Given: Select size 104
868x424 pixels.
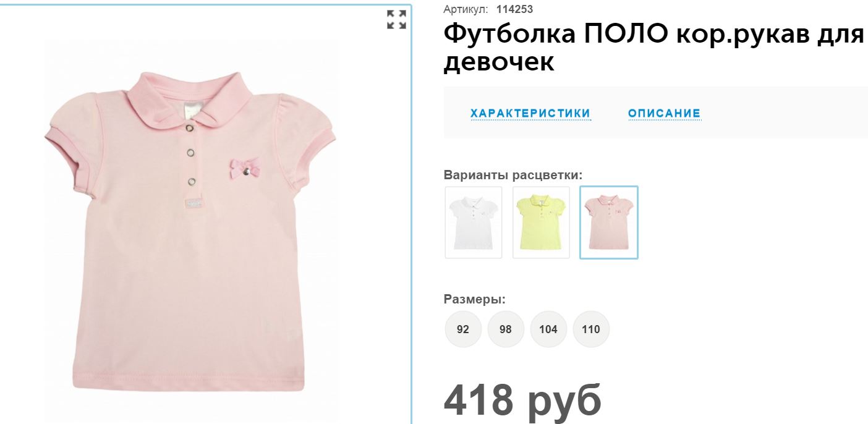Looking at the screenshot, I should [x=548, y=329].
